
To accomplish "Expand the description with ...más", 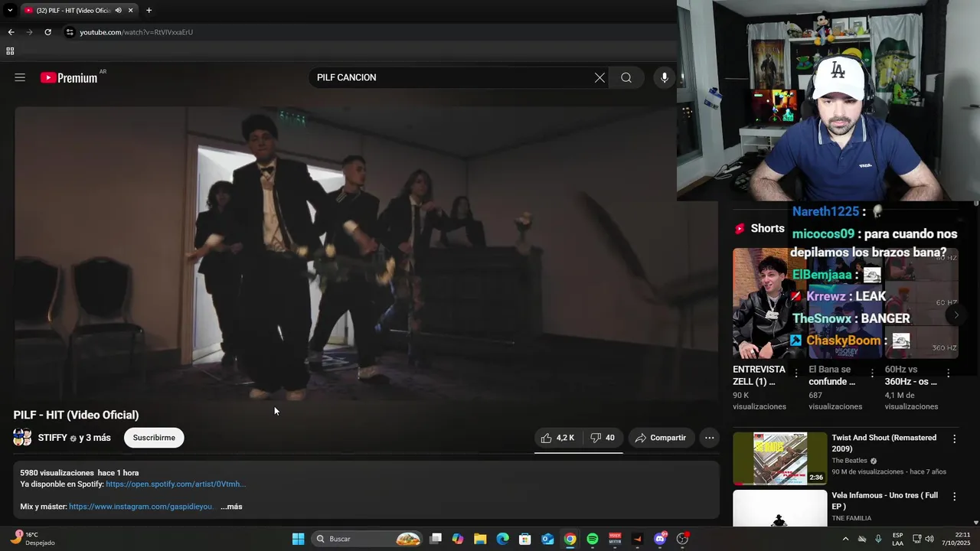I will pyautogui.click(x=231, y=507).
